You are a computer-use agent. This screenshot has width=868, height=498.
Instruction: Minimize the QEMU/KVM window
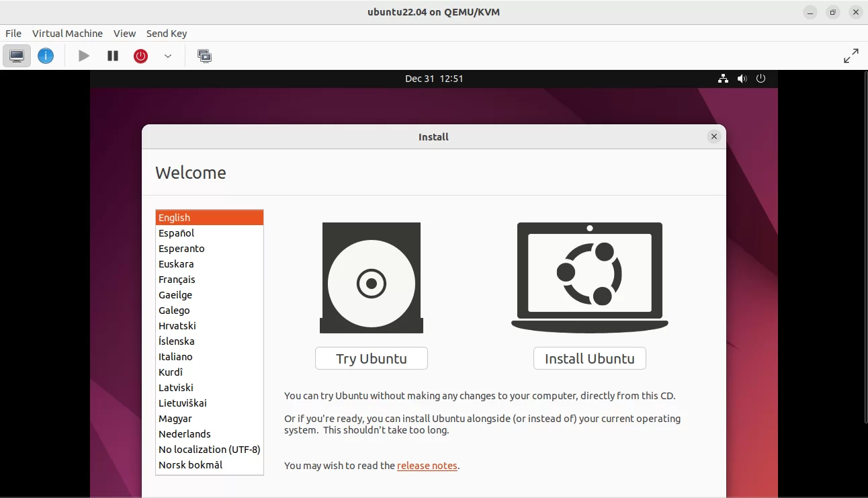(810, 12)
